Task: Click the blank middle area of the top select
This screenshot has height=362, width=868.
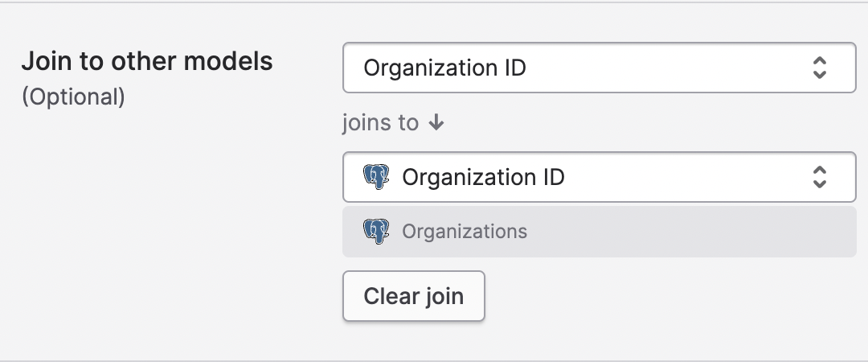Action: click(667, 68)
